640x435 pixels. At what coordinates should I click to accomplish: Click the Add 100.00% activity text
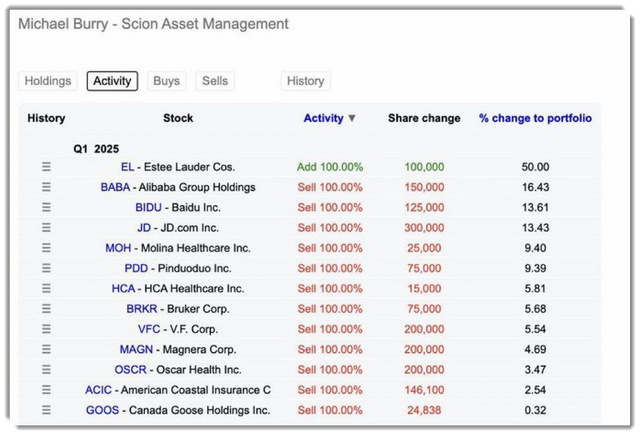330,167
